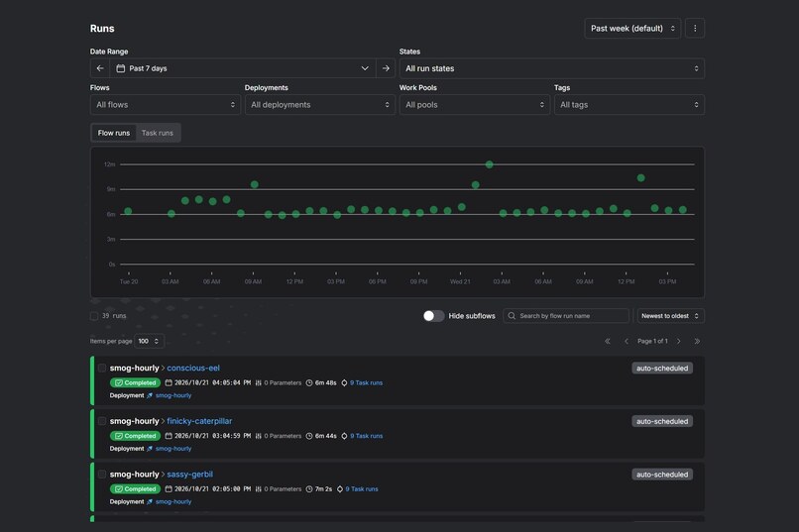Viewport: 799px width, 532px height.
Task: Go to the first page of results
Action: [608, 341]
